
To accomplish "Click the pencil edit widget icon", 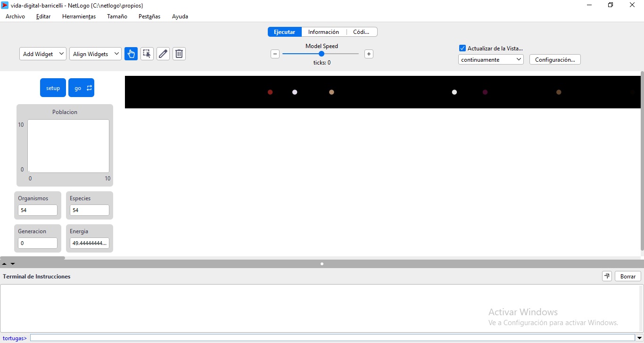I will (x=163, y=54).
